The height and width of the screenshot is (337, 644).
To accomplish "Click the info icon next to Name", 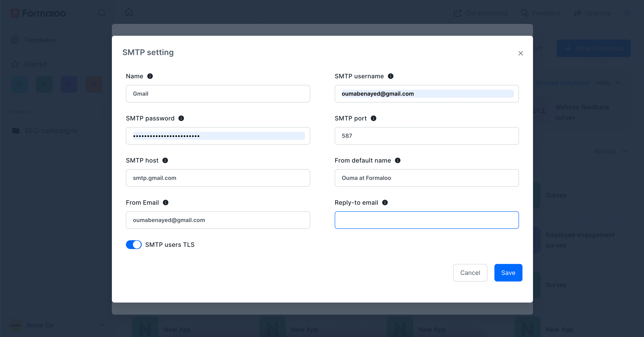I will pyautogui.click(x=150, y=76).
